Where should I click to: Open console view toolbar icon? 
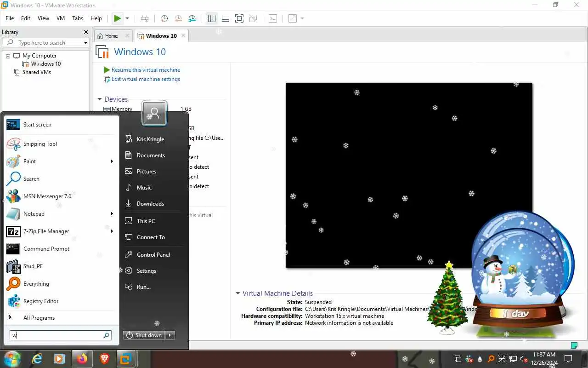[273, 18]
